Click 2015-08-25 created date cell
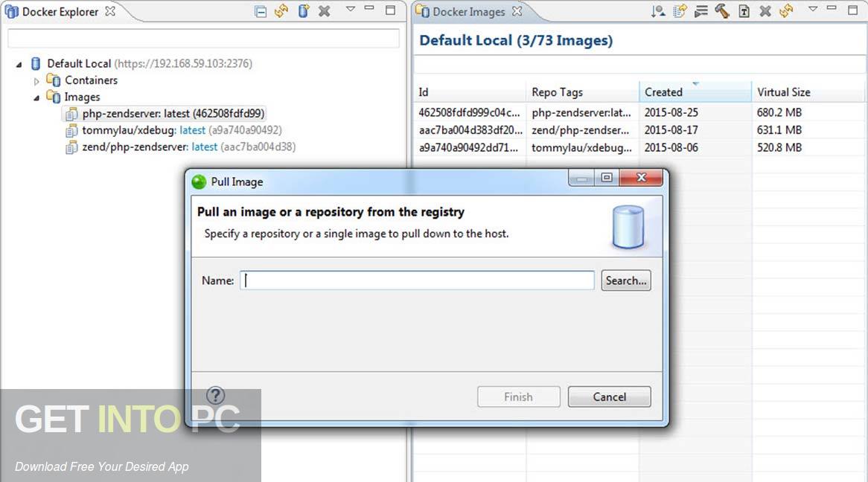The width and height of the screenshot is (868, 482). pos(671,112)
